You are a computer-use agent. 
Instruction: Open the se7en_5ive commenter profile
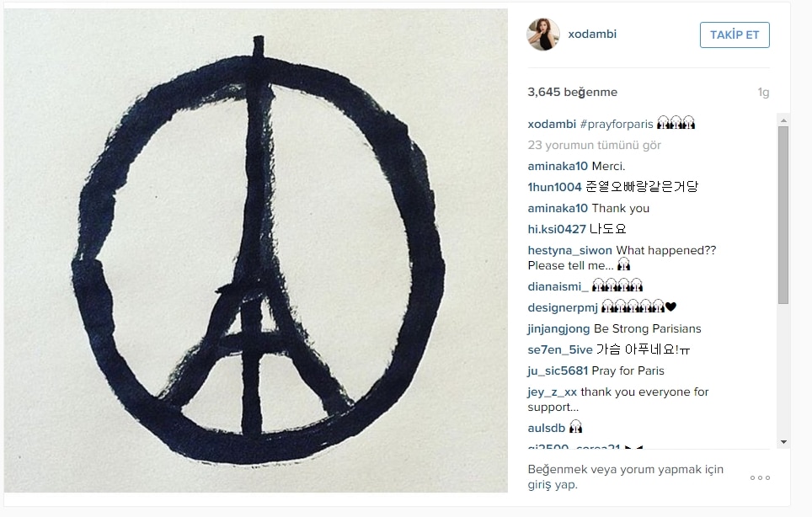pyautogui.click(x=560, y=349)
